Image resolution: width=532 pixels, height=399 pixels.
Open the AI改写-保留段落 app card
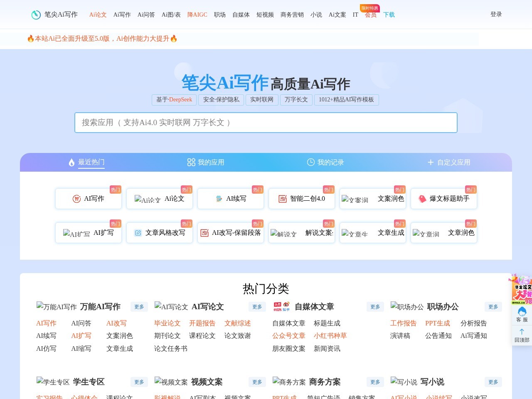click(x=231, y=233)
